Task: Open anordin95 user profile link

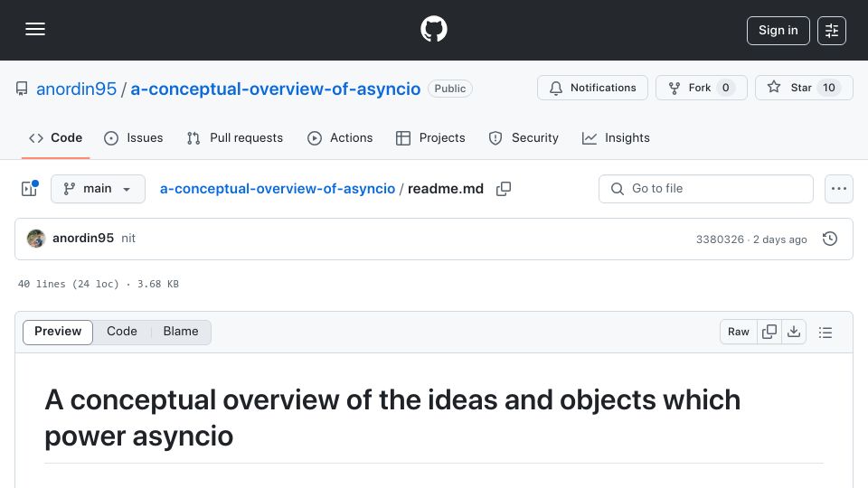Action: click(76, 89)
